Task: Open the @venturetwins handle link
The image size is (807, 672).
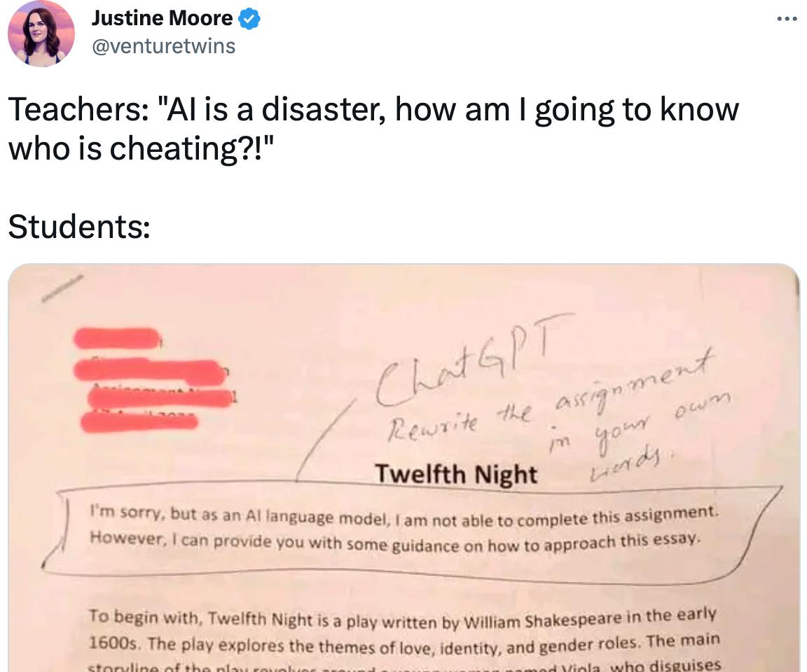Action: [x=163, y=46]
